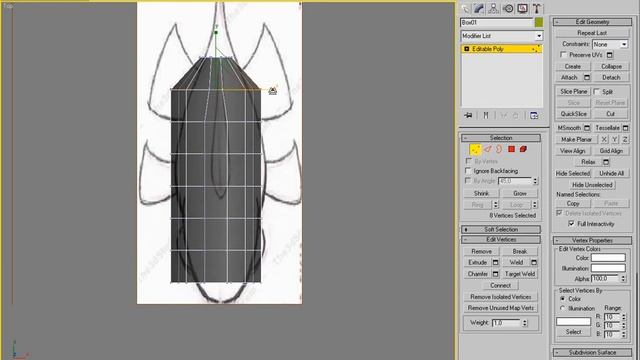
Task: Open the Modify command panel tab
Action: pyautogui.click(x=479, y=9)
